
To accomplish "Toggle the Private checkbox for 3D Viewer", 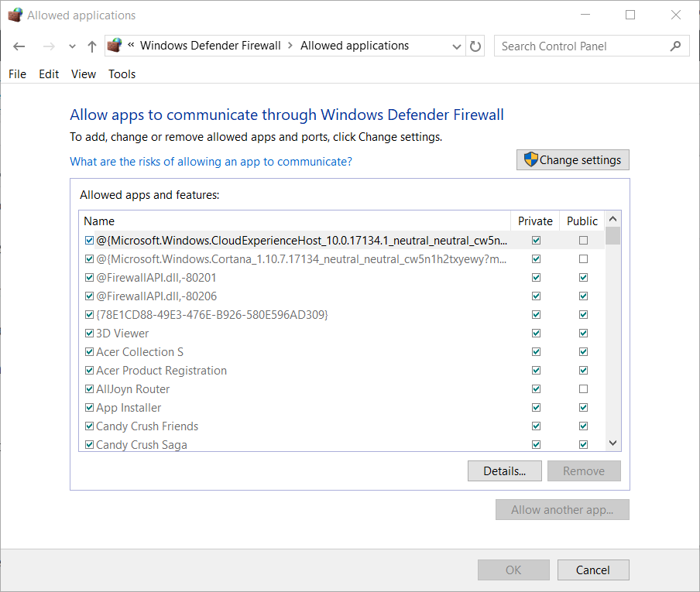I will pyautogui.click(x=536, y=334).
